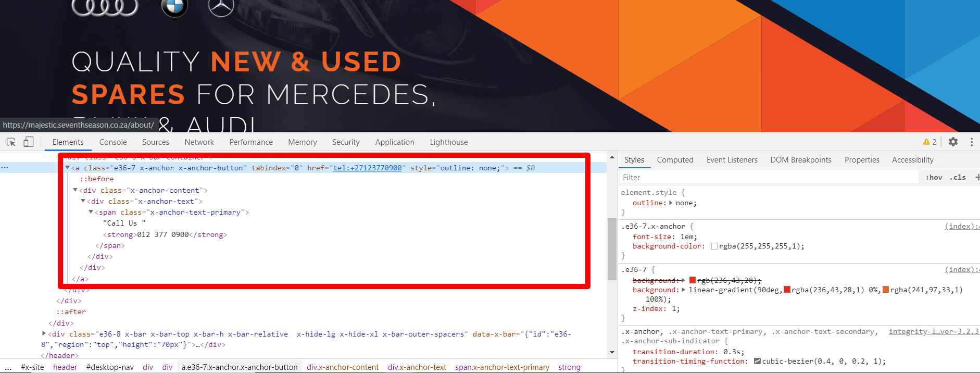Open the Memory tab
Screen dimensions: 980x373
pyautogui.click(x=303, y=142)
